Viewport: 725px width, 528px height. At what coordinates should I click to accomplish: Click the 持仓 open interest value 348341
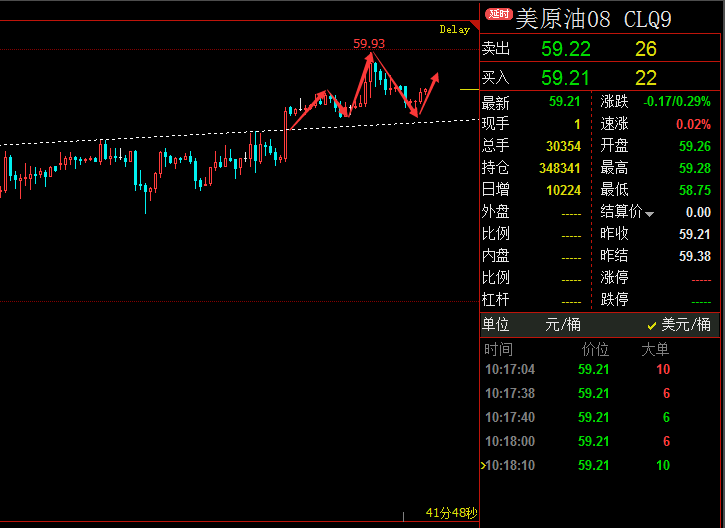coord(559,167)
